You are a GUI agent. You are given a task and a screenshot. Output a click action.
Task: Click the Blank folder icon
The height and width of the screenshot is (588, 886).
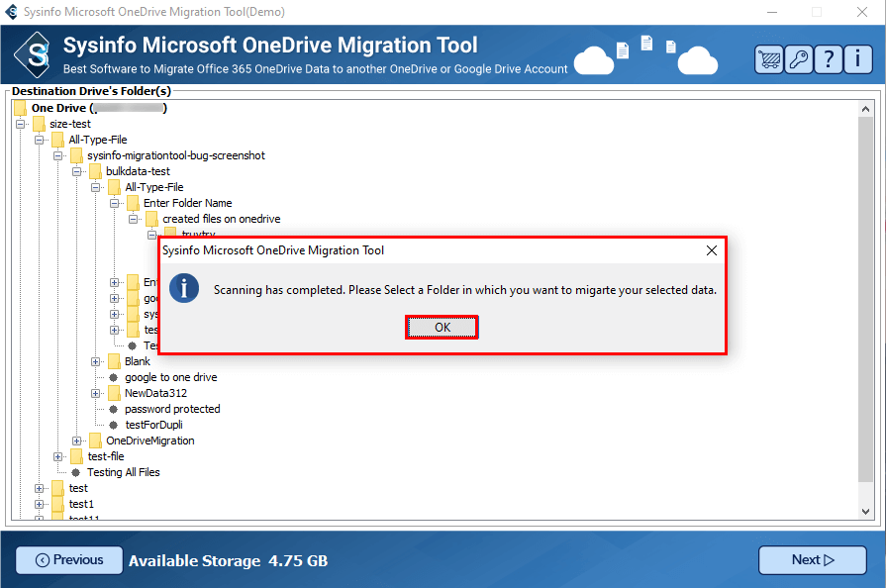pos(115,361)
